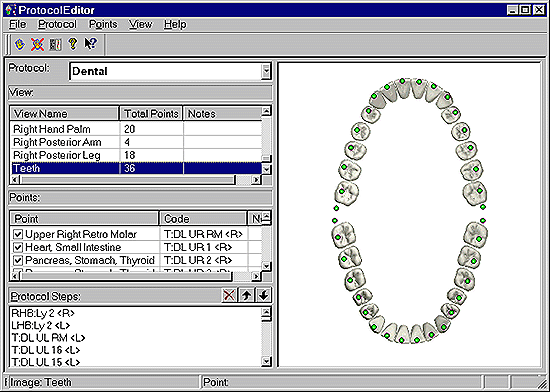Open the Points menu
Viewport: 550px width, 392px height.
(x=103, y=25)
